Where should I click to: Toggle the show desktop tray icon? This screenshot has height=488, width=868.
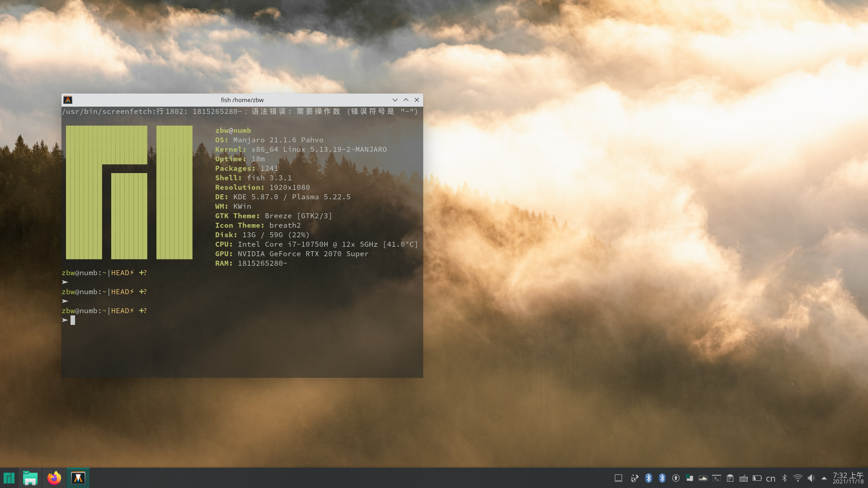[618, 478]
